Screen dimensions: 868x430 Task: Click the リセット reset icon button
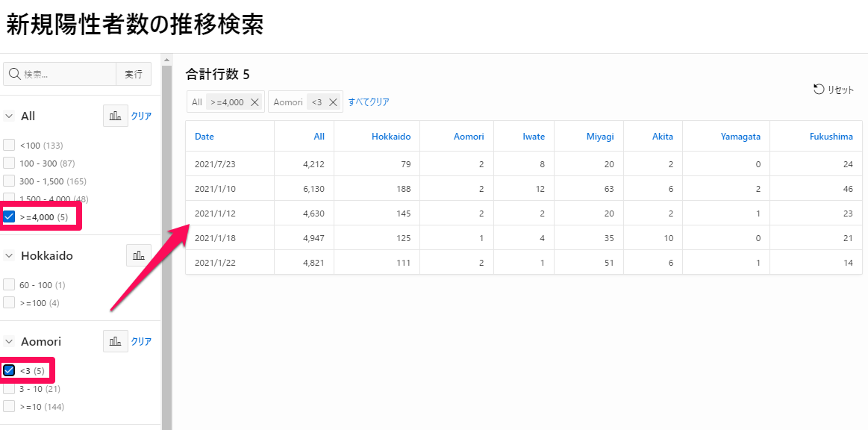833,90
